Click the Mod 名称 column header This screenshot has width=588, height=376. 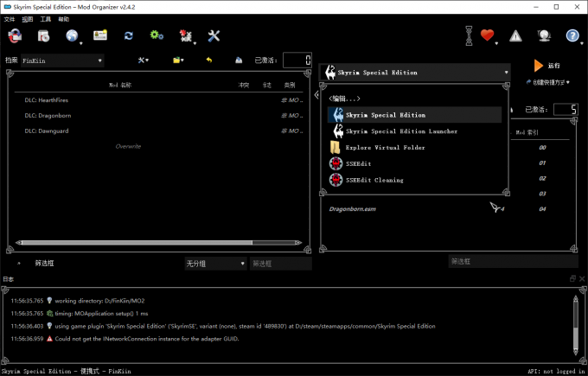click(x=120, y=85)
